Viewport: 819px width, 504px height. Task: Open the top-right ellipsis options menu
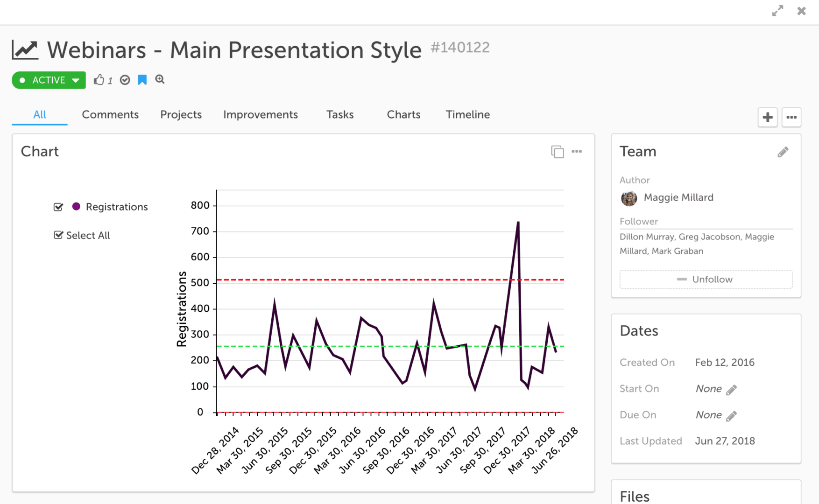click(x=791, y=117)
